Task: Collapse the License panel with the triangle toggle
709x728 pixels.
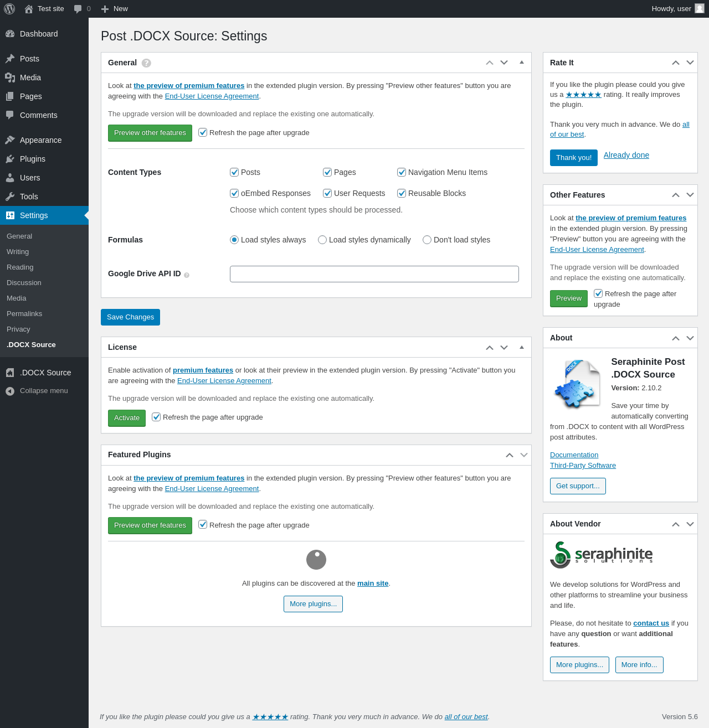Action: pyautogui.click(x=522, y=347)
